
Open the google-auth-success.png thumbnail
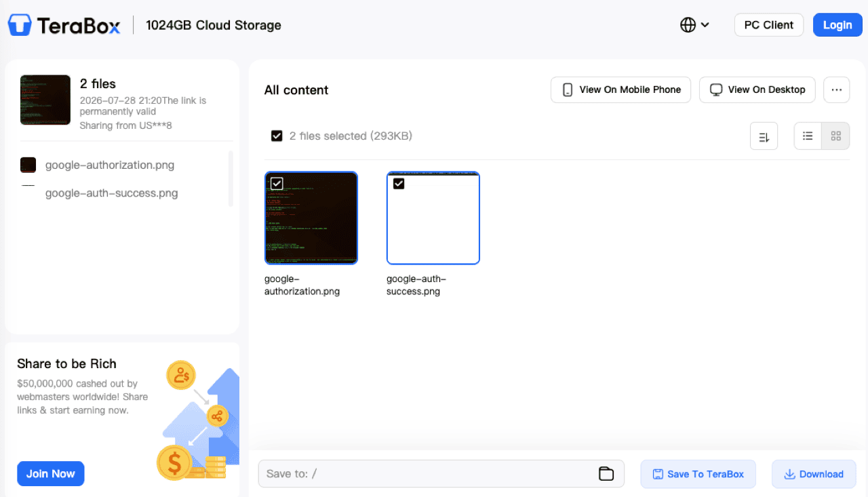coord(433,218)
